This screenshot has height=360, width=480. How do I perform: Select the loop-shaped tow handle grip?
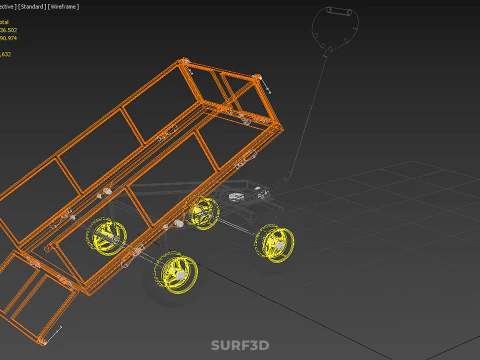tap(335, 28)
